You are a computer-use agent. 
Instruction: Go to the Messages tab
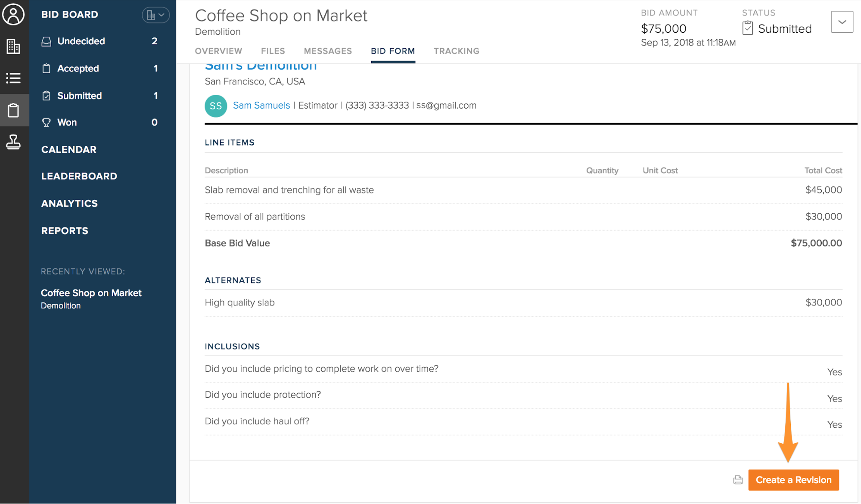328,51
